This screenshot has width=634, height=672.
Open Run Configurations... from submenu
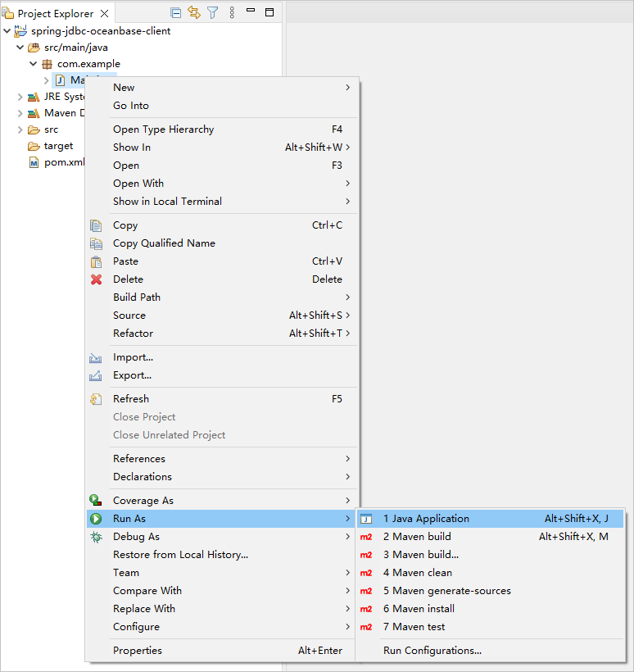(x=432, y=651)
